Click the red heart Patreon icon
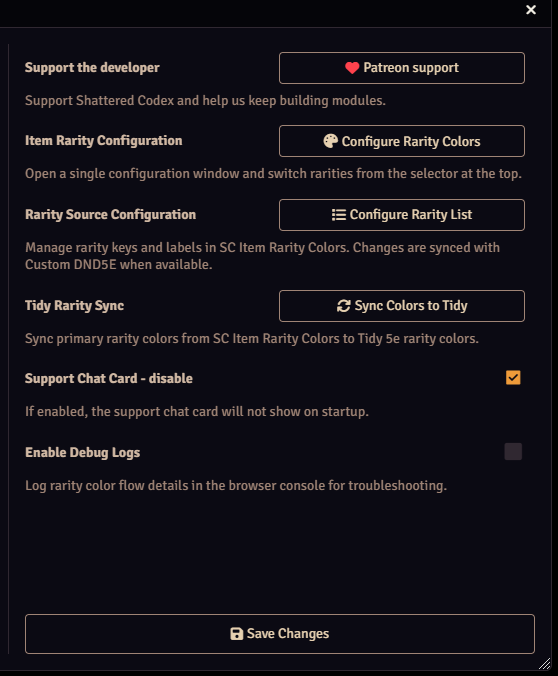The image size is (558, 676). click(352, 68)
